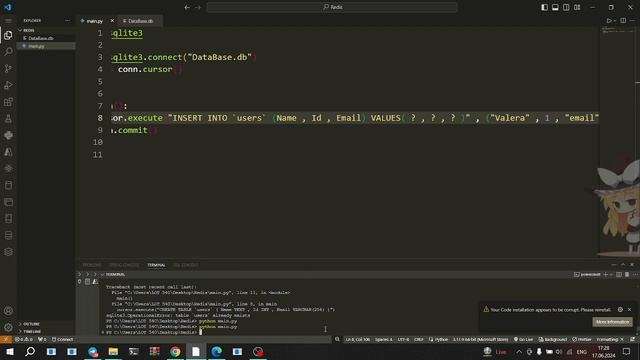Toggle the secondary side bar layout
This screenshot has width=640, height=360.
click(x=566, y=7)
